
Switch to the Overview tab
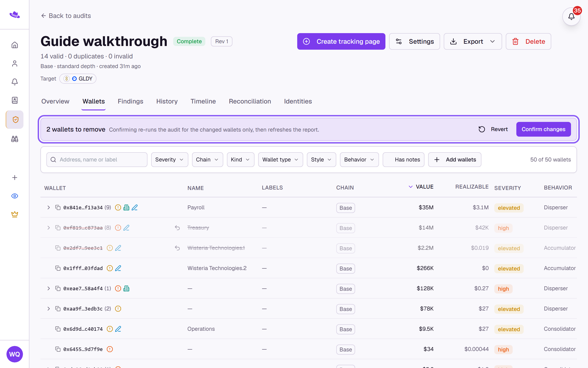pyautogui.click(x=55, y=101)
